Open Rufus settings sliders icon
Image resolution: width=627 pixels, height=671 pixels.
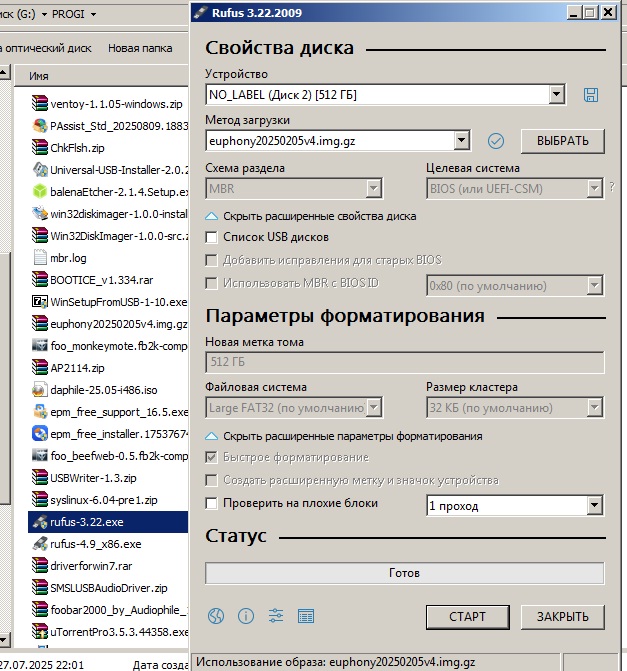pyautogui.click(x=276, y=616)
